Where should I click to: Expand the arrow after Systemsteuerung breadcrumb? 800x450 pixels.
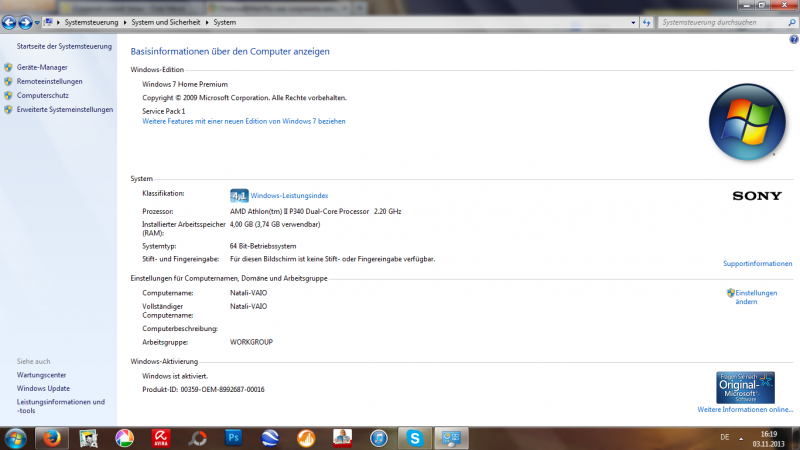point(123,22)
